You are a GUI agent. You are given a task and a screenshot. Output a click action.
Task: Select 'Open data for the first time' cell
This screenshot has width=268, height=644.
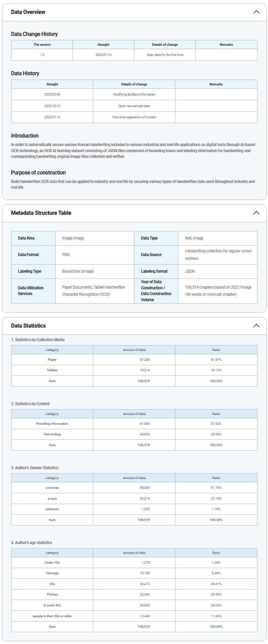[x=165, y=55]
